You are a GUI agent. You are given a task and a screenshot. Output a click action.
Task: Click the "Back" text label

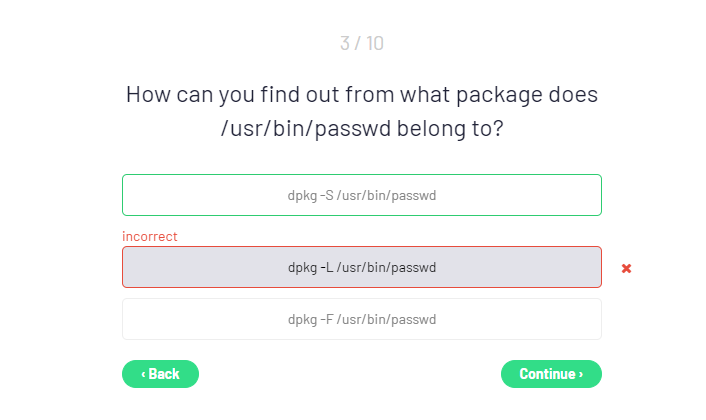tap(164, 374)
